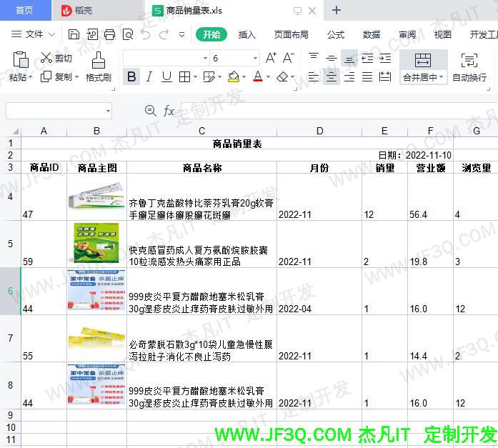Click the Merge and Center (合并居中) icon

pos(423,60)
